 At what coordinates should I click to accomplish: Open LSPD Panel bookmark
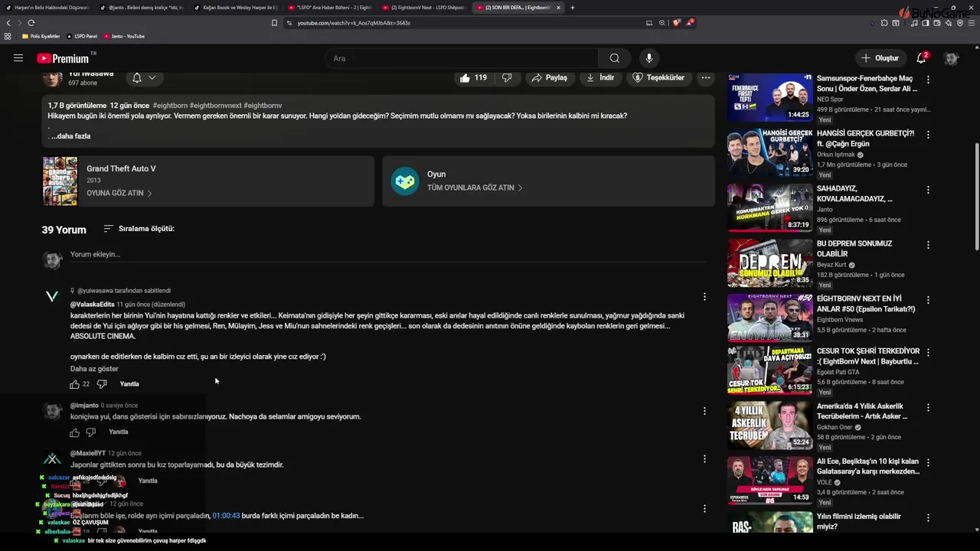tap(82, 36)
